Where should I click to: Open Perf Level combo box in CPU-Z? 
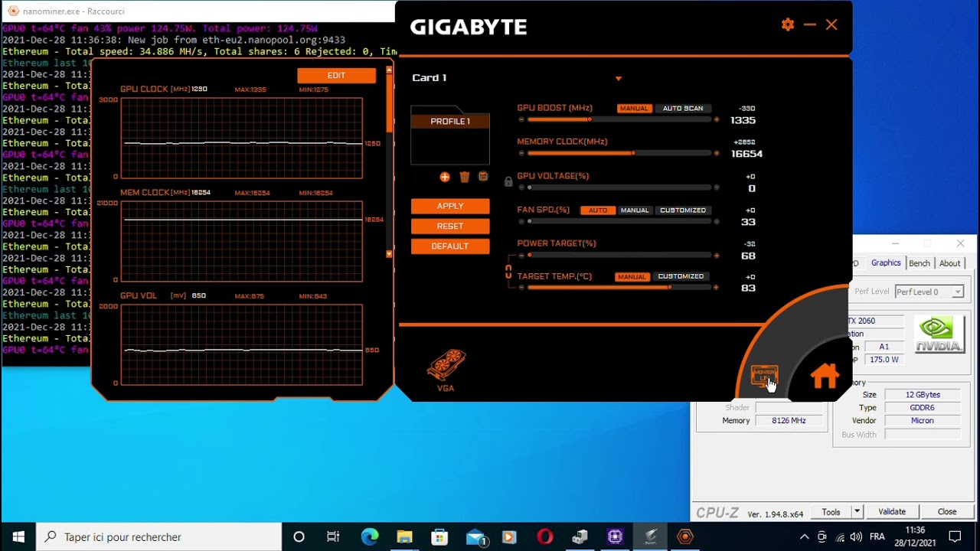(929, 292)
